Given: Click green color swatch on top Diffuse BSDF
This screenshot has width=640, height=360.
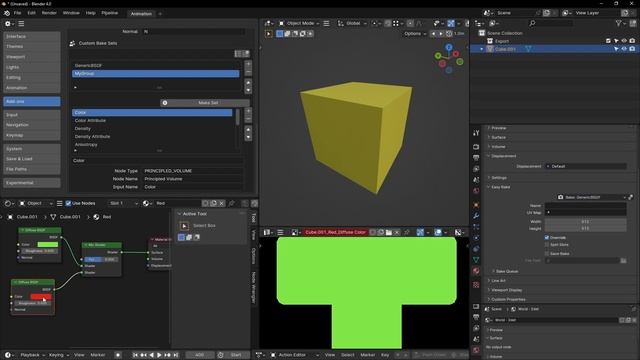Looking at the screenshot, I should pos(48,244).
